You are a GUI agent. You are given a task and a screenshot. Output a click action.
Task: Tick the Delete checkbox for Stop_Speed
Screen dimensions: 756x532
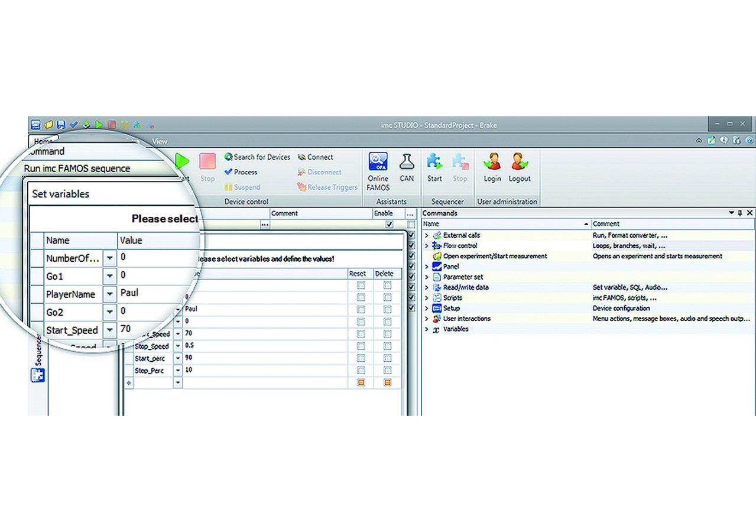[388, 346]
